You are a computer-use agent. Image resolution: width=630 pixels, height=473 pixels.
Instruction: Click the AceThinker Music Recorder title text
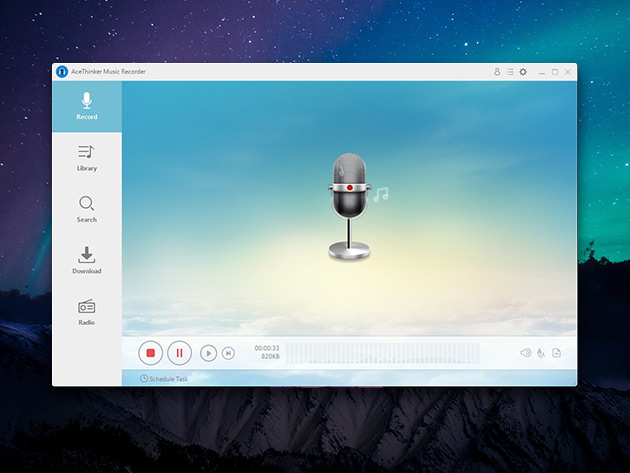pyautogui.click(x=108, y=72)
